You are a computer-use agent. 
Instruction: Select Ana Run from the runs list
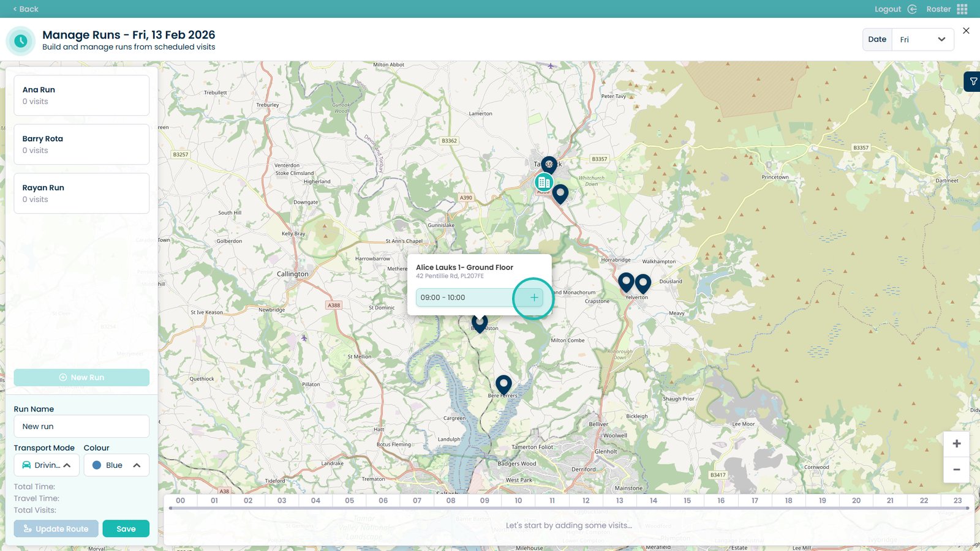(x=81, y=96)
